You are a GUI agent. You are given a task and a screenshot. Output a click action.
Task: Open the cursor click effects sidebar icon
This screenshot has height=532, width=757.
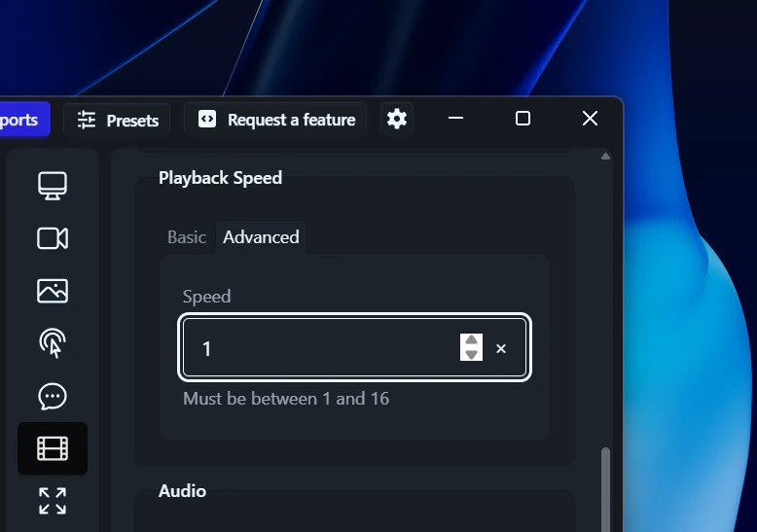(53, 343)
